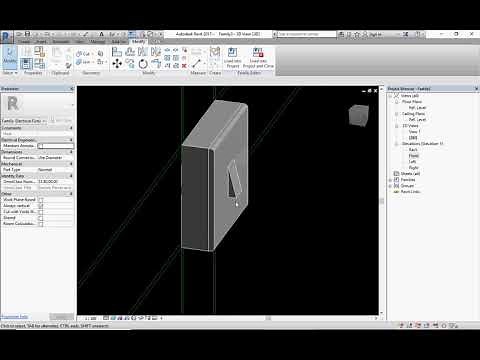Select the Modify ribbon tab
Screen dimensions: 480x360
(x=138, y=42)
